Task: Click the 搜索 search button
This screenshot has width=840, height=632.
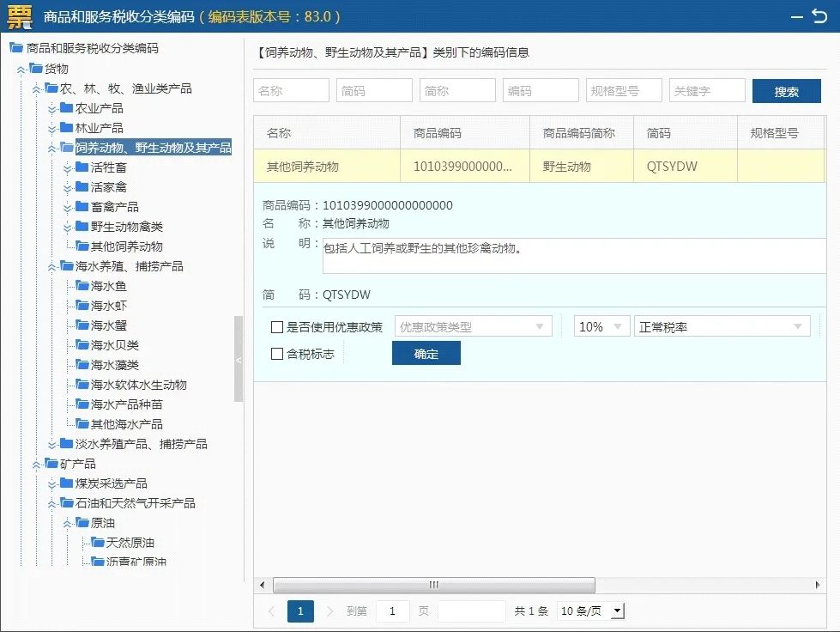Action: point(787,91)
